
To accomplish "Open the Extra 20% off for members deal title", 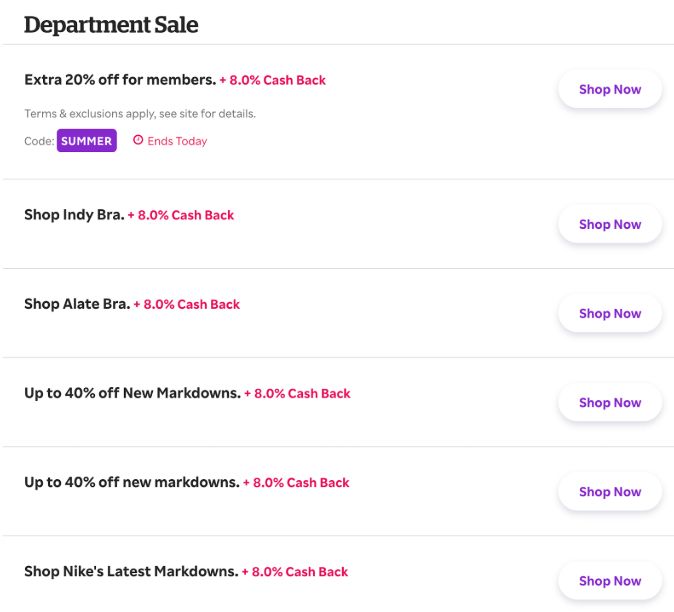I will point(120,80).
